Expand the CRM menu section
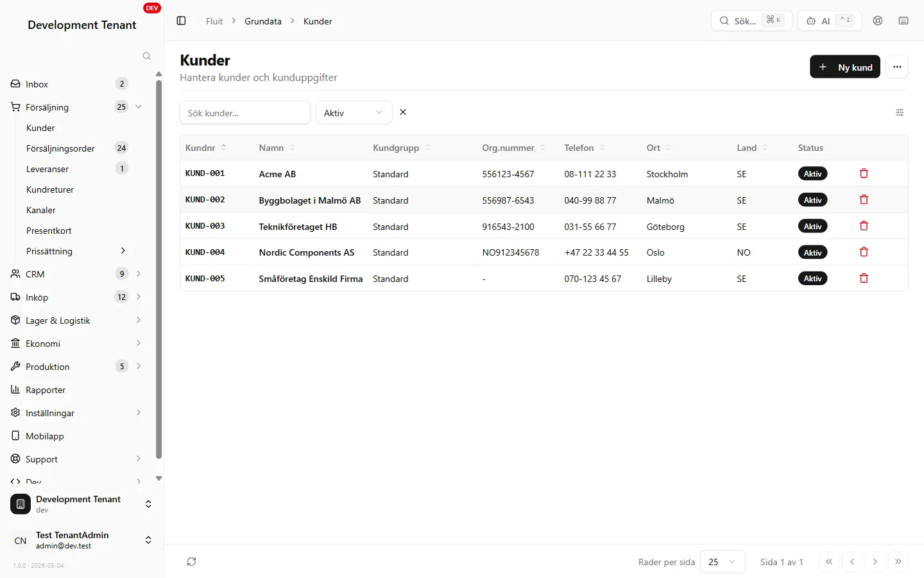 pyautogui.click(x=139, y=274)
